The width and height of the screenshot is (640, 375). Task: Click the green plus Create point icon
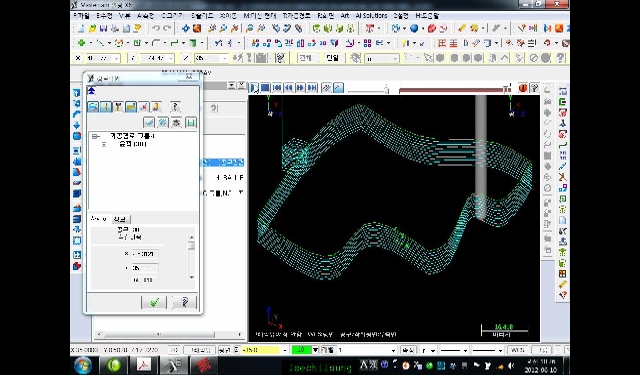click(81, 42)
